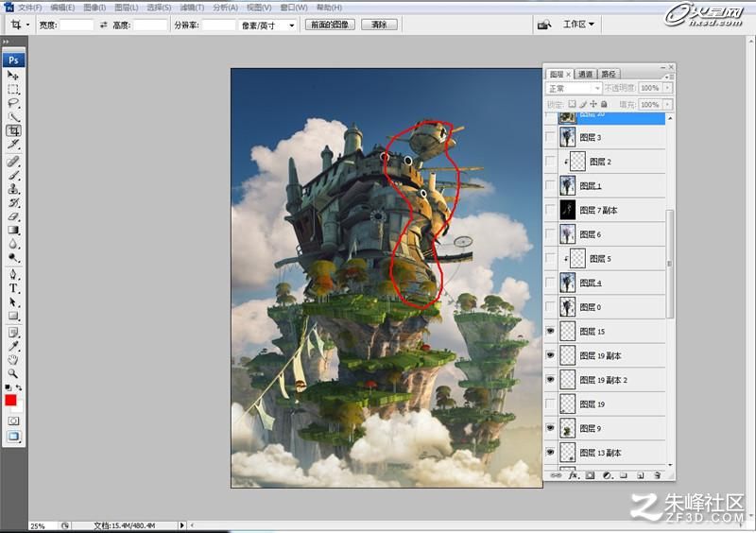Image resolution: width=756 pixels, height=533 pixels.
Task: Click the 清除 button
Action: click(380, 25)
